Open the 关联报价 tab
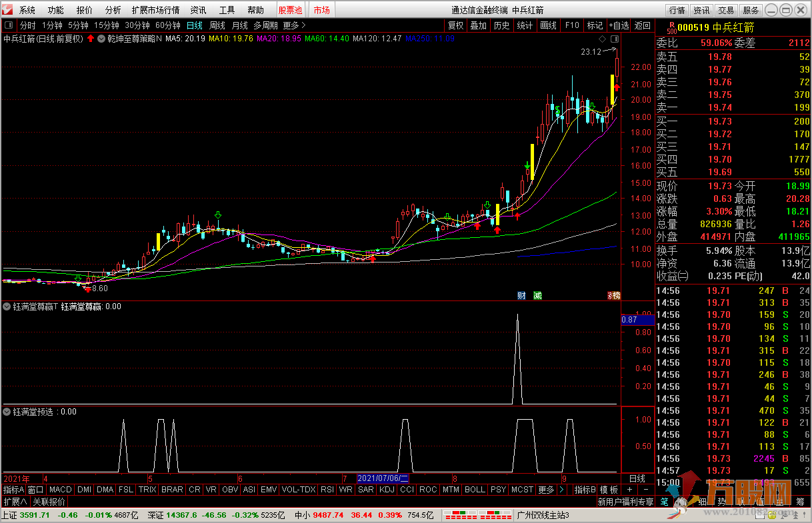The width and height of the screenshot is (812, 523). click(49, 502)
